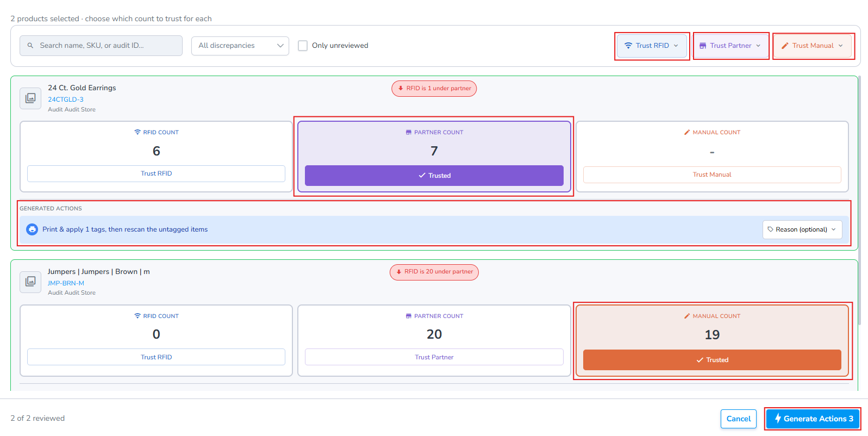Screen dimensions: 868x436
Task: Trust RFID count for Jumpers Brown
Action: (x=157, y=357)
